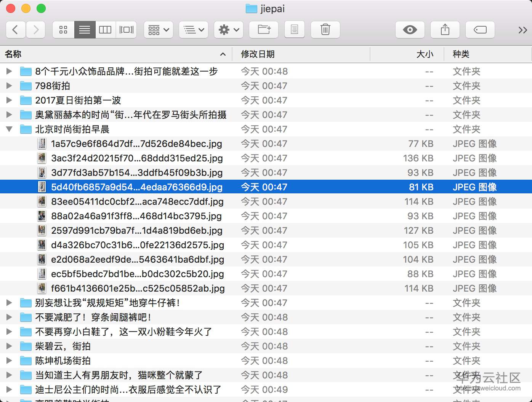The width and height of the screenshot is (532, 402).
Task: Expand the 不要再穿小白鞋了 folder
Action: (9, 332)
